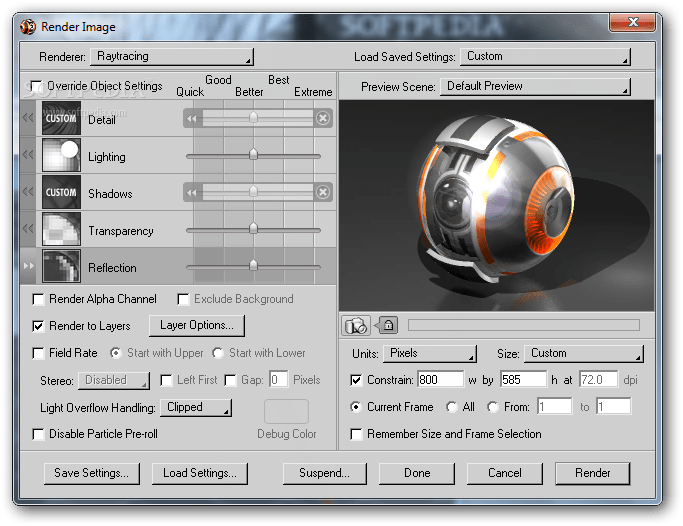Image resolution: width=683 pixels, height=526 pixels.
Task: Enable Disable Particle Pre-roll checkbox
Action: tap(38, 434)
